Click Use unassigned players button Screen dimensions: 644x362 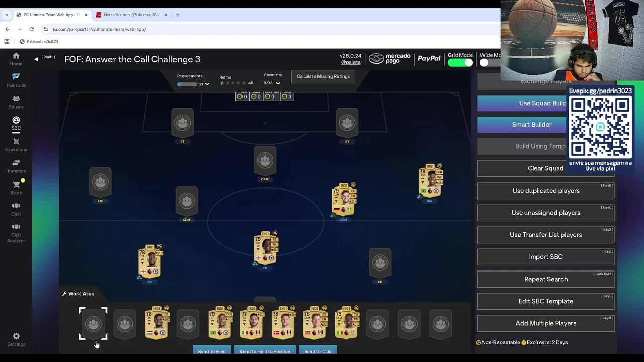pos(546,213)
